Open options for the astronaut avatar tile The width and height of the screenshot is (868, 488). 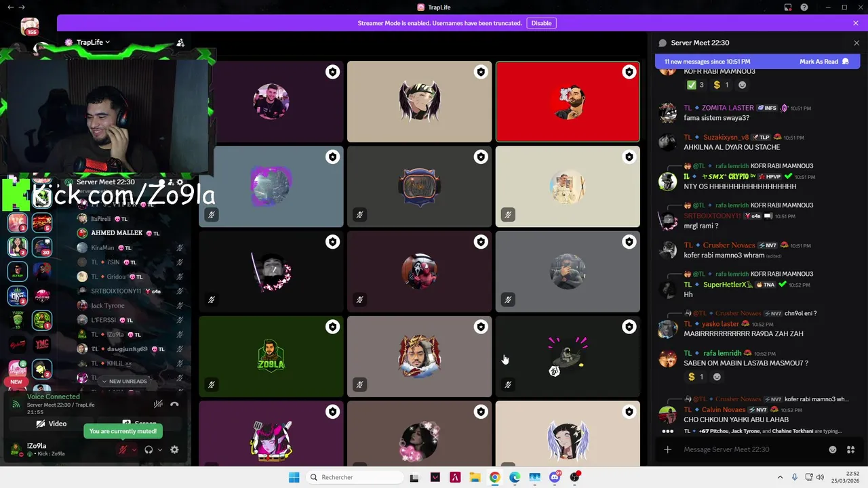pyautogui.click(x=629, y=327)
